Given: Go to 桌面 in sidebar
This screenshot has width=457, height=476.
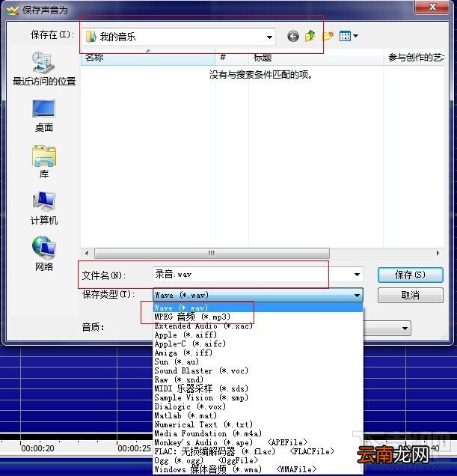Looking at the screenshot, I should pyautogui.click(x=44, y=116).
